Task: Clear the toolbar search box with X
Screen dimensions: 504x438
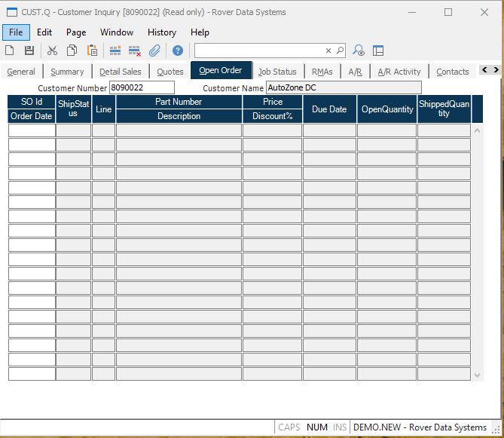Action: (x=328, y=51)
